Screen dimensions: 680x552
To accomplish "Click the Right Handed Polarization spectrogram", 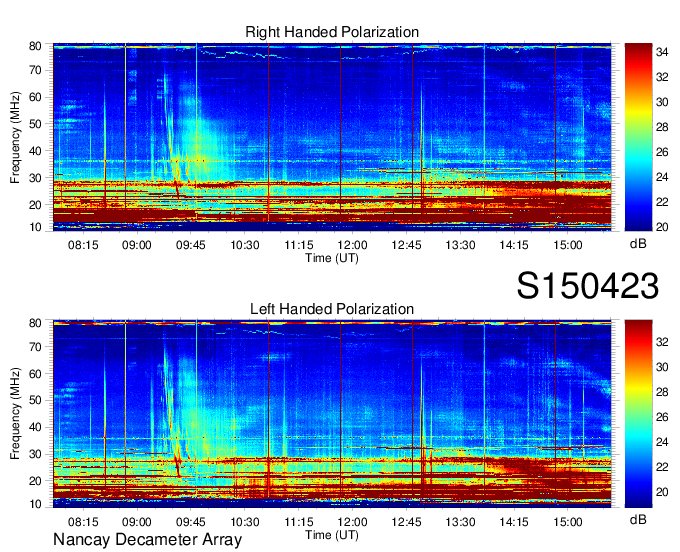I will point(332,137).
